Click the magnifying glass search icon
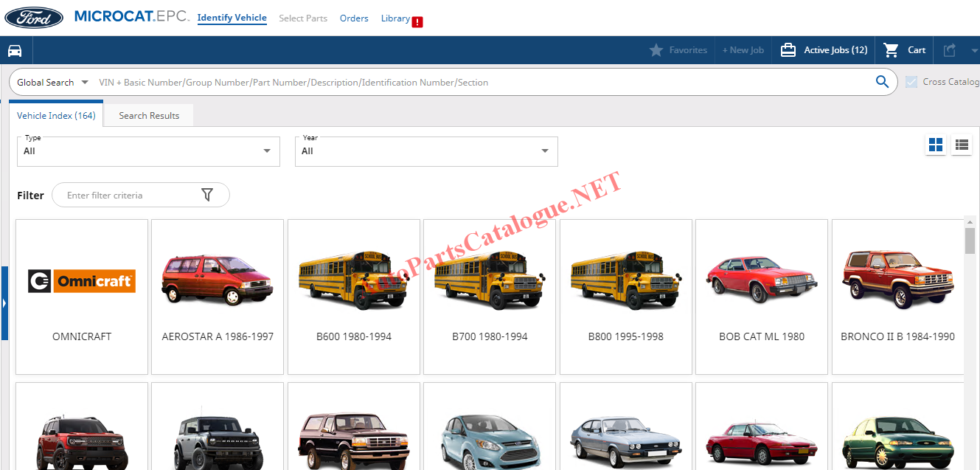The image size is (980, 470). (882, 82)
